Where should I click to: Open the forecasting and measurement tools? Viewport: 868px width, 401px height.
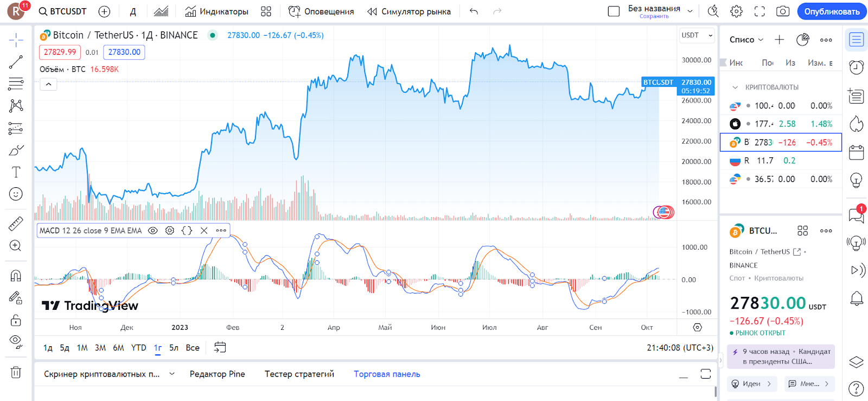(16, 128)
